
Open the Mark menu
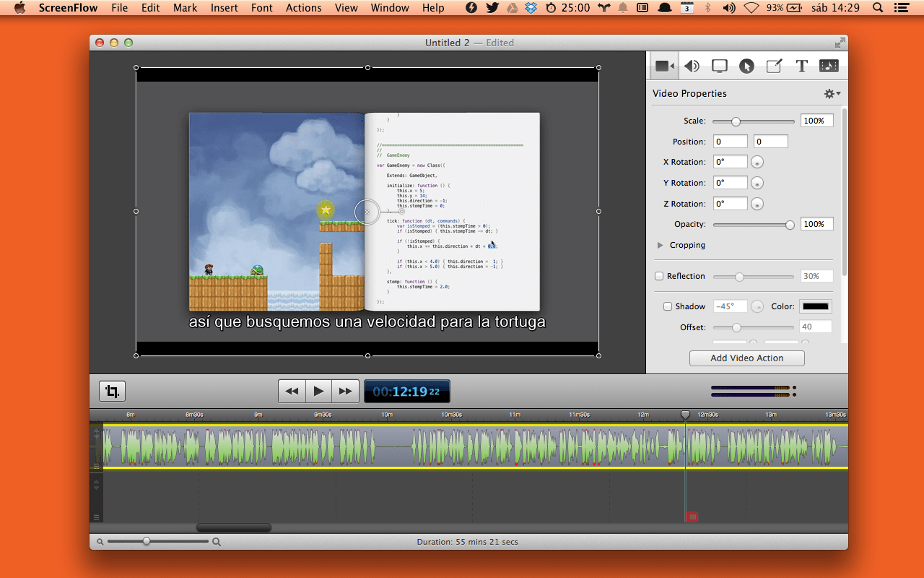pos(186,8)
